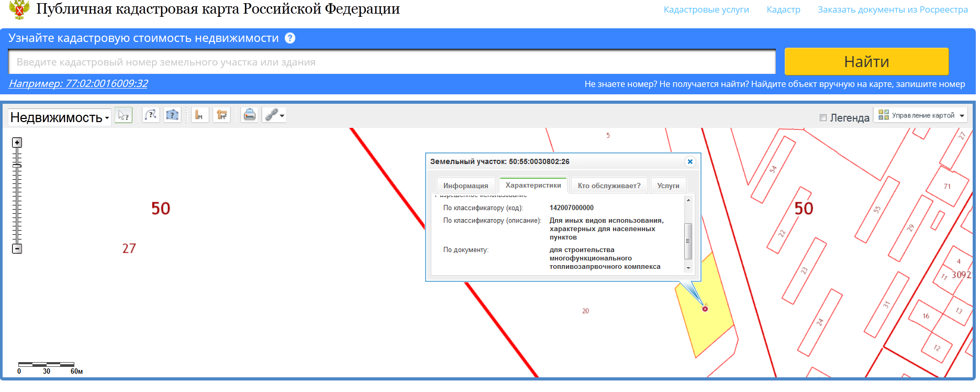
Task: Activate the query-along-path tool
Action: point(151,115)
